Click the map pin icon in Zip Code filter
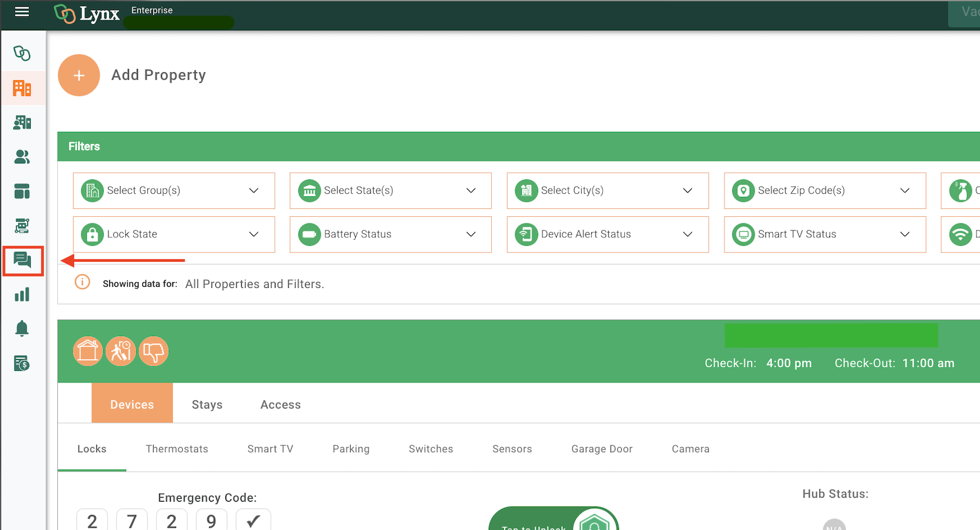The width and height of the screenshot is (980, 530). click(x=743, y=191)
